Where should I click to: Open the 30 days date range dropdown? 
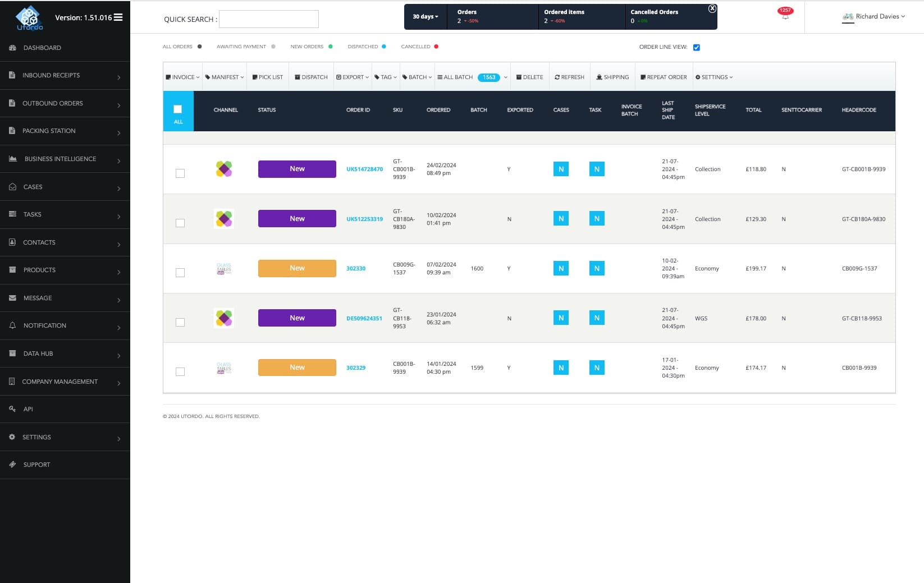click(x=424, y=16)
